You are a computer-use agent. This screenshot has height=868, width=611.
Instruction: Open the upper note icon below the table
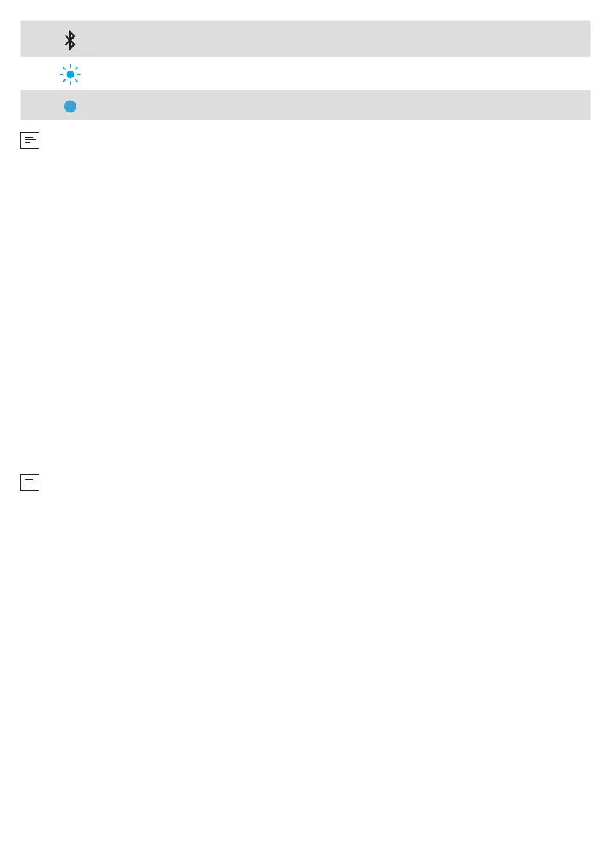coord(30,140)
